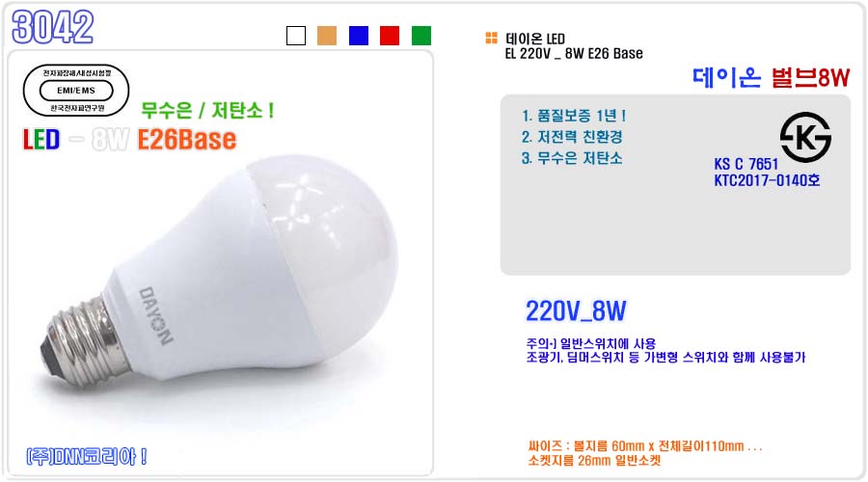Click the EMI/EMS certification badge
The width and height of the screenshot is (868, 482).
76,91
